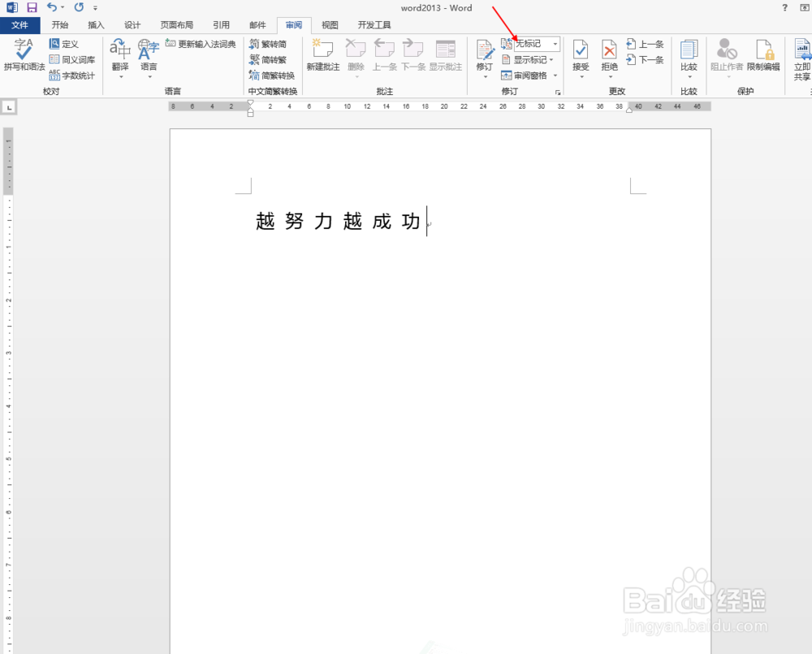Run 拼写和语法 spelling check
Image resolution: width=812 pixels, height=654 pixels.
click(24, 55)
